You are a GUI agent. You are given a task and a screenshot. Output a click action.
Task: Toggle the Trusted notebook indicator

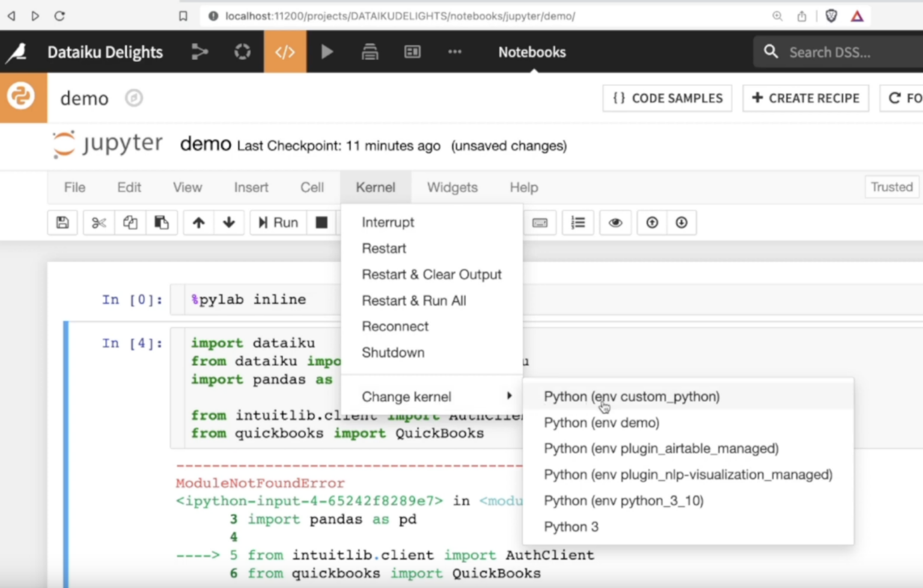pos(891,187)
